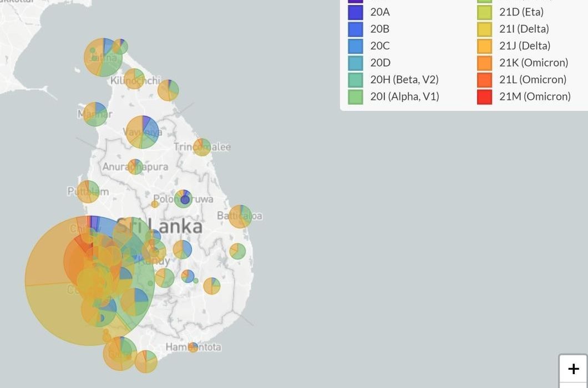
Task: Click the 21K (Omicron) legend label
Action: coord(533,63)
